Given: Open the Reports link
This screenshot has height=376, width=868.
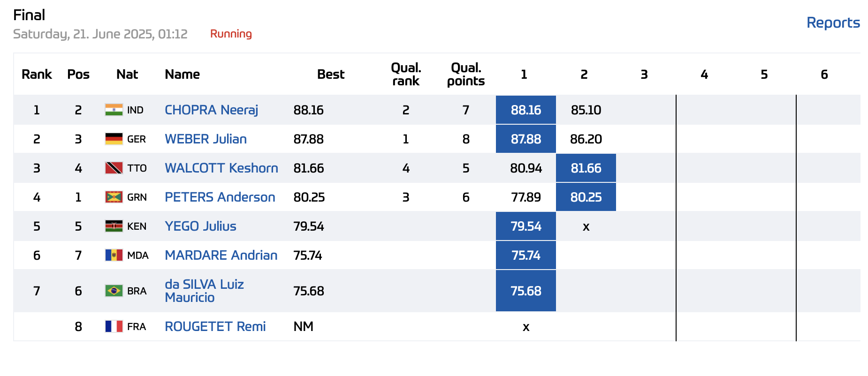Looking at the screenshot, I should click(833, 23).
